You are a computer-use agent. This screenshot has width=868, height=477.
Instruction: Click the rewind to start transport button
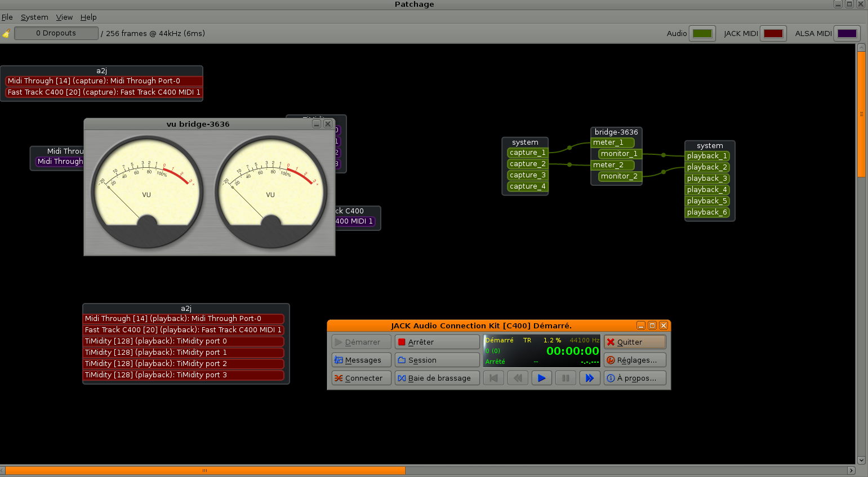click(x=493, y=378)
